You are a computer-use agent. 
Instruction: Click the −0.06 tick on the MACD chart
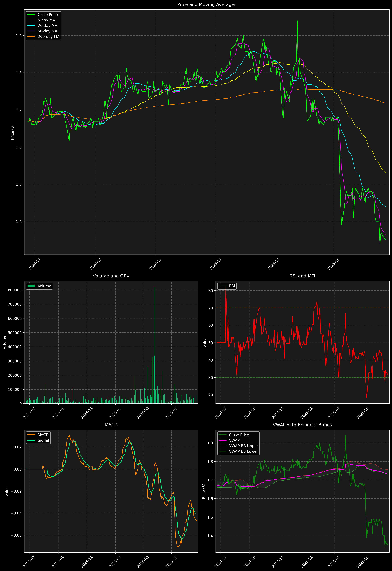pos(16,535)
